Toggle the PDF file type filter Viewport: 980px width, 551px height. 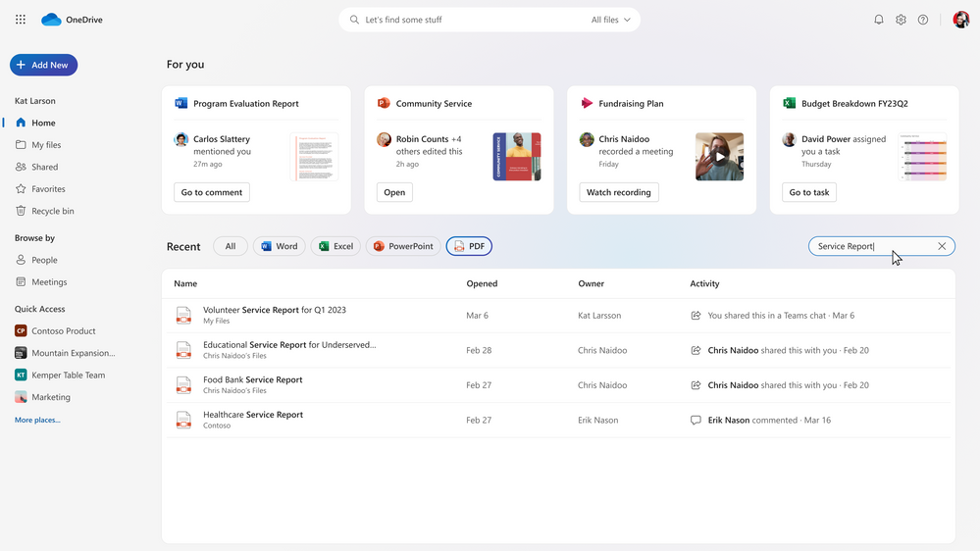click(x=469, y=246)
